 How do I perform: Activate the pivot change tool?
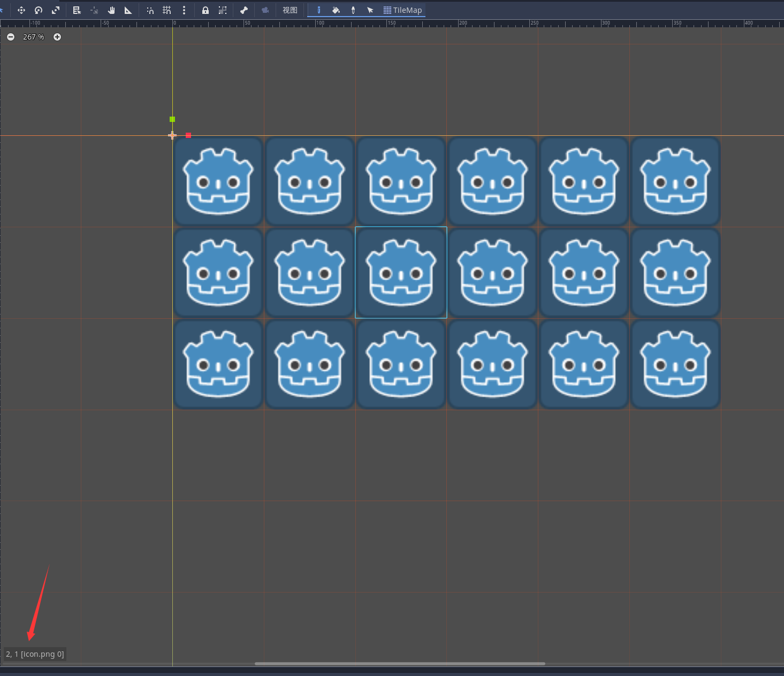click(94, 10)
